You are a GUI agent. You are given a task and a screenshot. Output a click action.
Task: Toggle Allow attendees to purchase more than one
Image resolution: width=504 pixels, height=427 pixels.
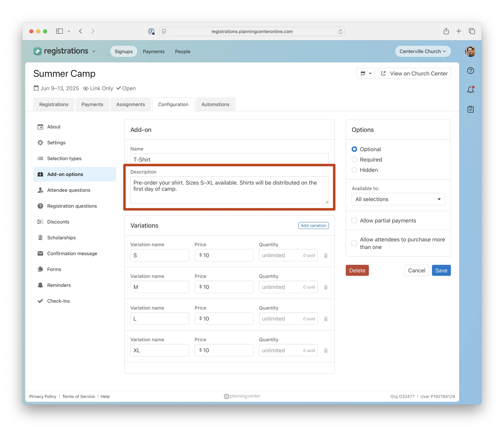354,243
